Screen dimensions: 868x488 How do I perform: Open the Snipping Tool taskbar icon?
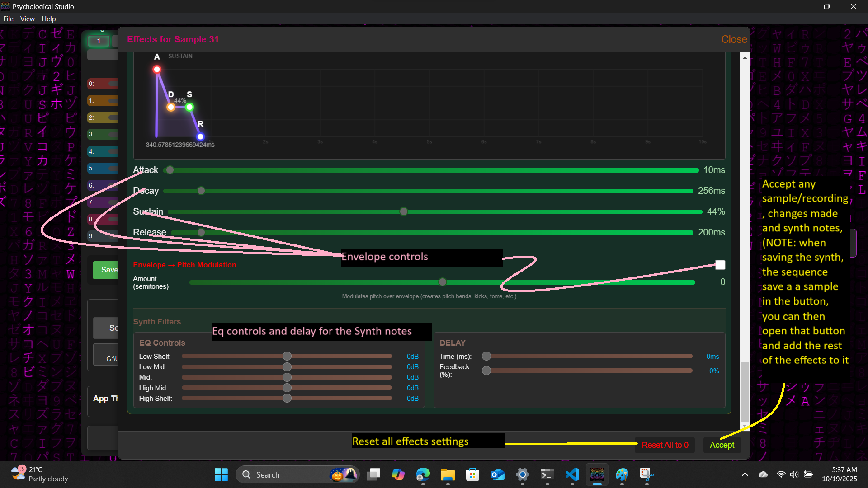tap(646, 474)
